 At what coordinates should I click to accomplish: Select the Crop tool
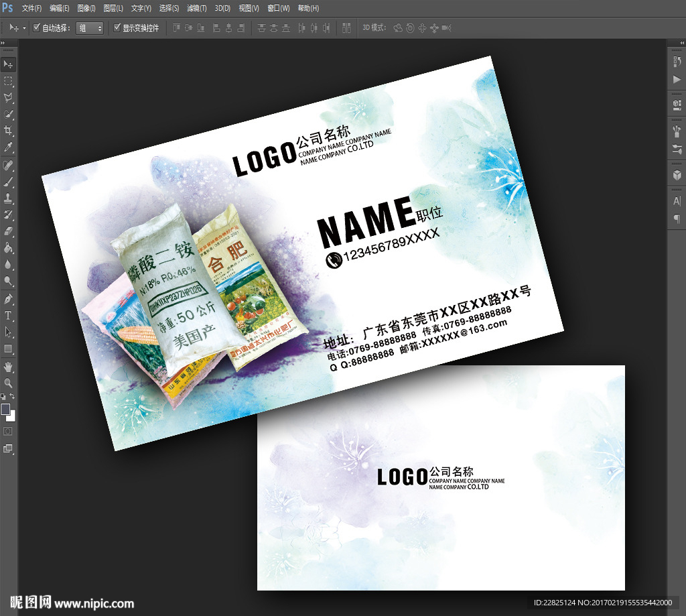[8, 131]
